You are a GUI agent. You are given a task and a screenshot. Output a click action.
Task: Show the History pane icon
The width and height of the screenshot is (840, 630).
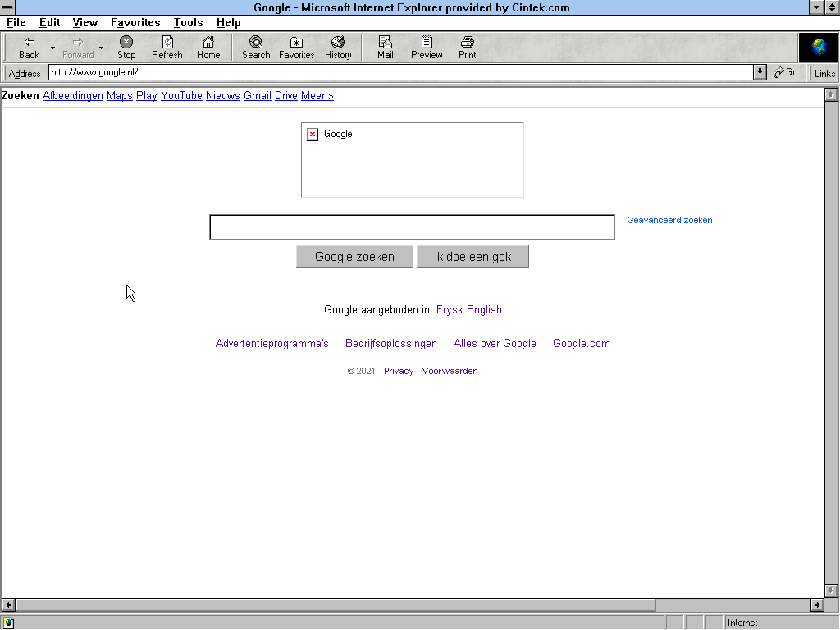(x=338, y=47)
